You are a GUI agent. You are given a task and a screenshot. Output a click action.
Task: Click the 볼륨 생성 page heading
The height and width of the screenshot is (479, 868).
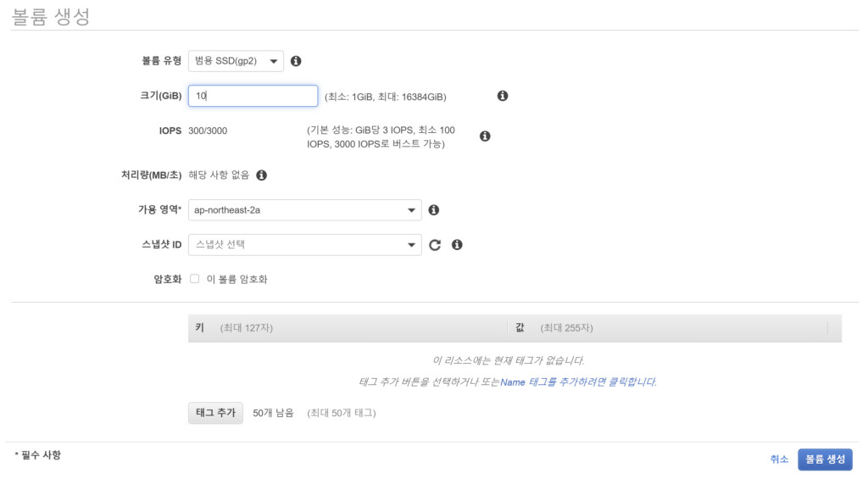point(51,16)
